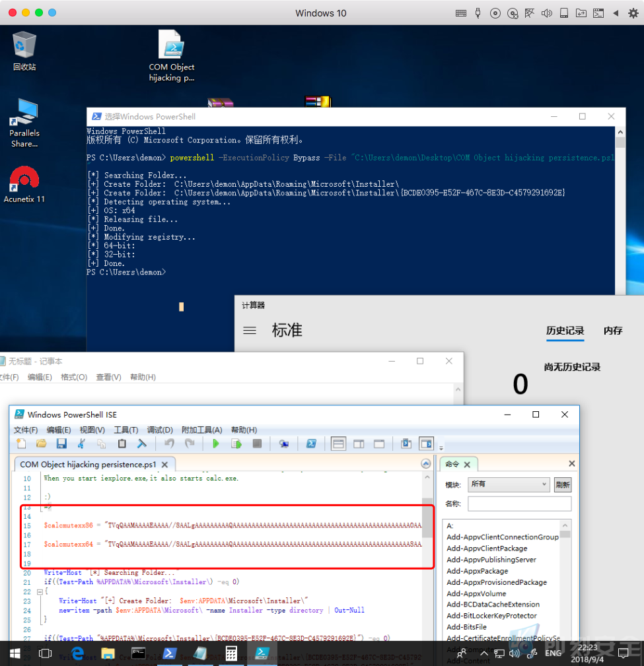Close the commands add-on panel

(572, 463)
